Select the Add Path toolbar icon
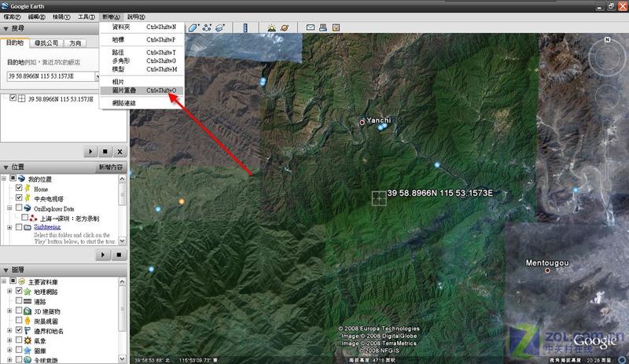Screen dimensions: 629x364 click(x=207, y=28)
